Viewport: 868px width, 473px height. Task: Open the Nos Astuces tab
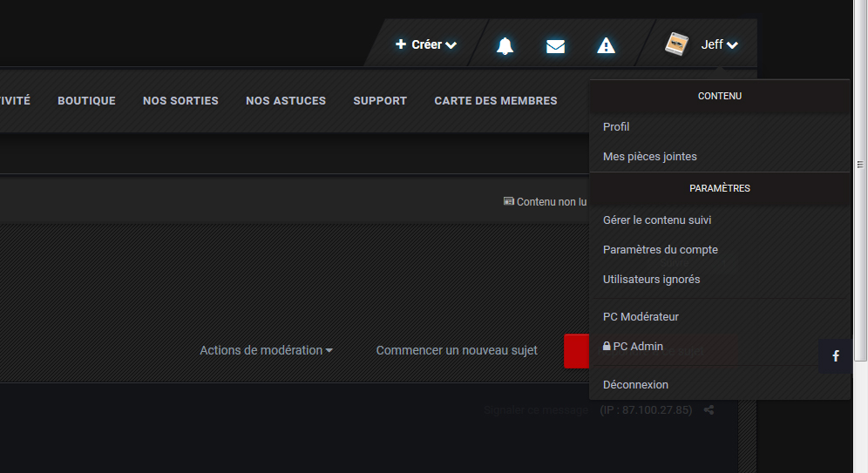coord(286,101)
